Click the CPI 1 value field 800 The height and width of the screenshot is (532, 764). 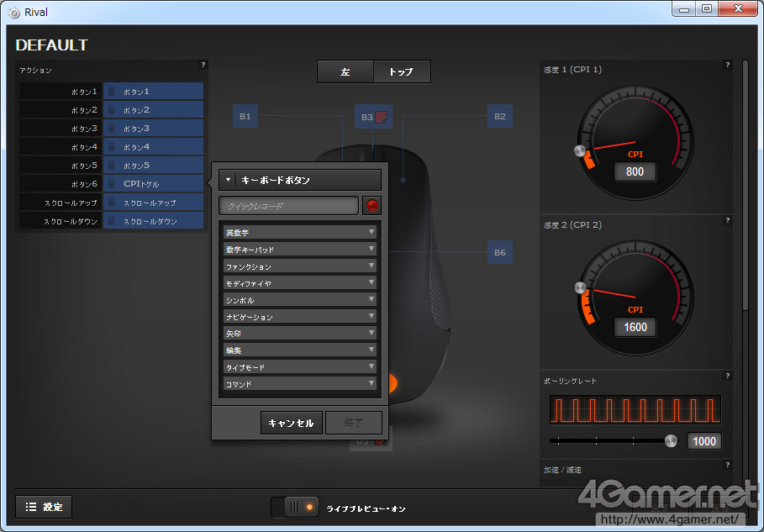point(635,171)
